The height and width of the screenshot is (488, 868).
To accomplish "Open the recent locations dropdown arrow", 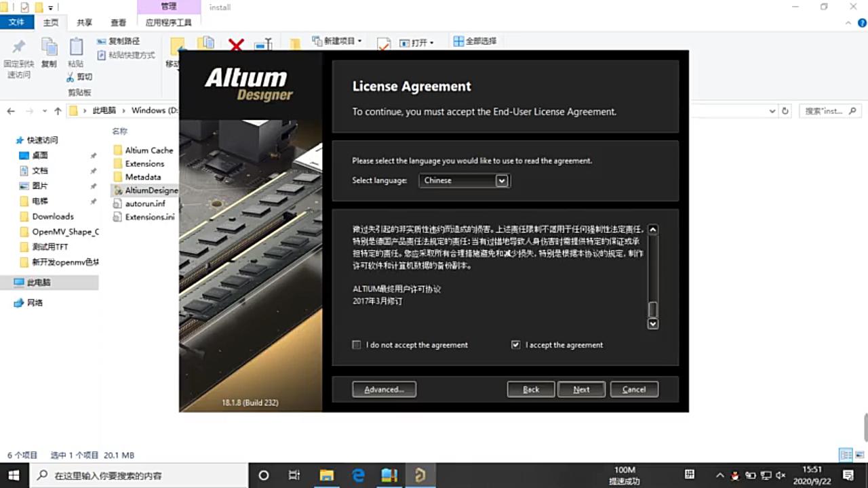I will (45, 111).
